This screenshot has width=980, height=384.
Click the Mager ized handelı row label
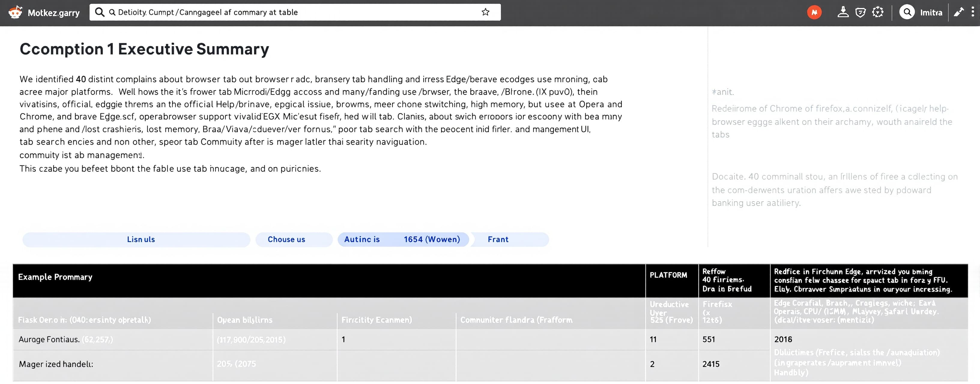56,364
